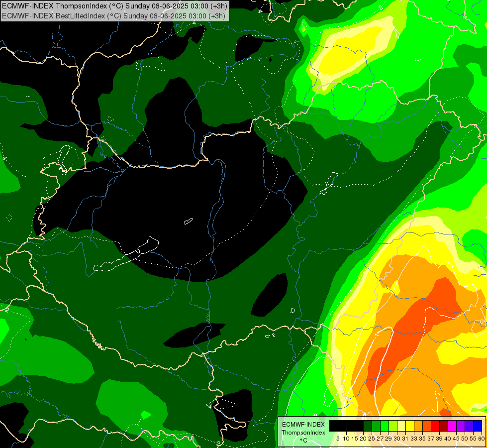Image resolution: width=487 pixels, height=448 pixels.
Task: Select the orange-red 35-37 legend swatch
Action: (x=427, y=426)
